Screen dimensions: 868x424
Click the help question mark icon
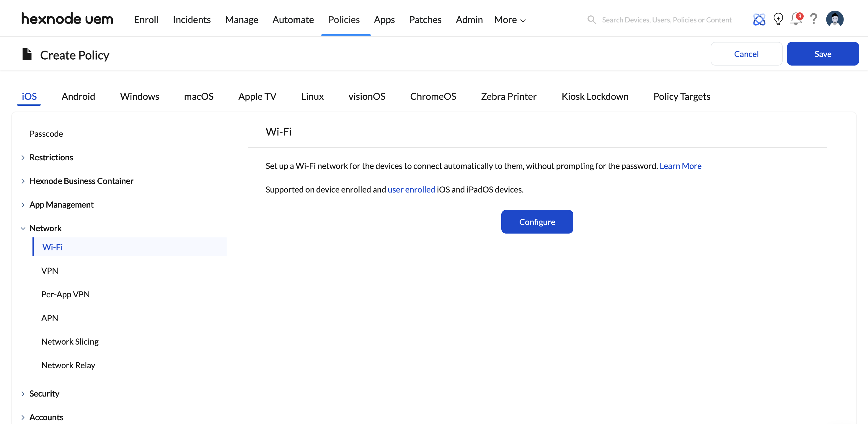[814, 19]
